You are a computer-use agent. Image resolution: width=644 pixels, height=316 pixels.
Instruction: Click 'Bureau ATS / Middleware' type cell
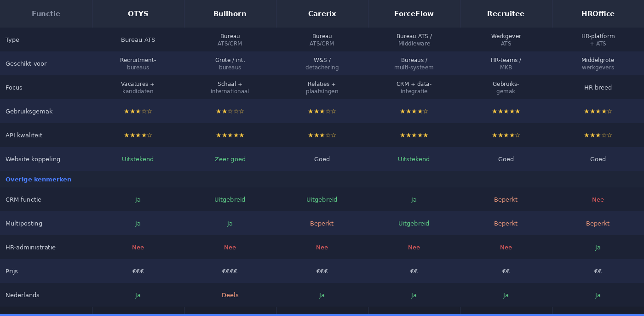click(414, 40)
